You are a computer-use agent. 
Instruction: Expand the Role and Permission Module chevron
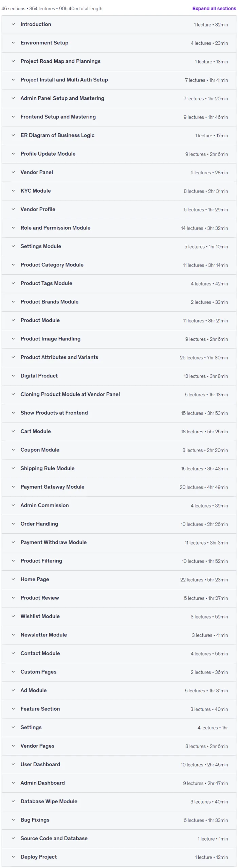pyautogui.click(x=13, y=228)
